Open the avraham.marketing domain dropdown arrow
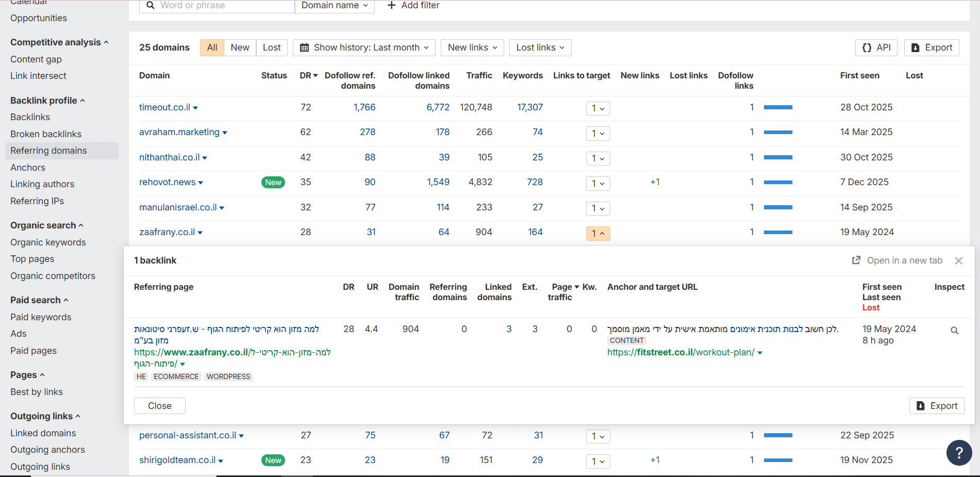 click(225, 133)
